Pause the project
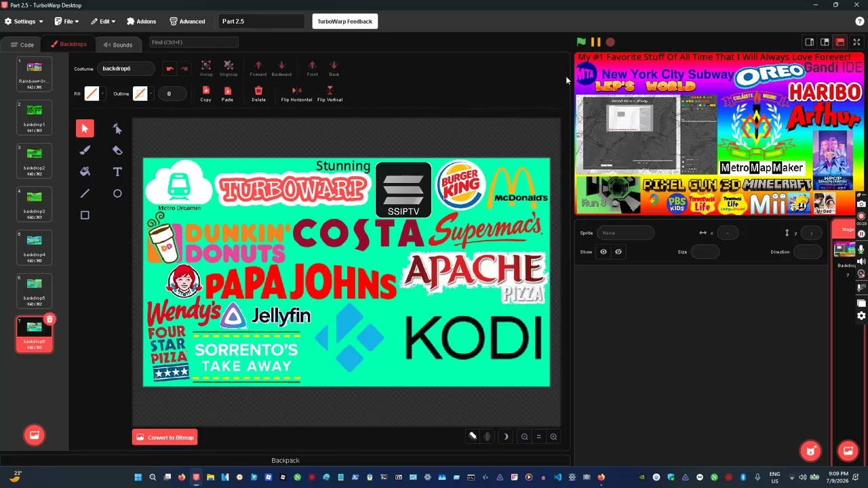 click(595, 42)
